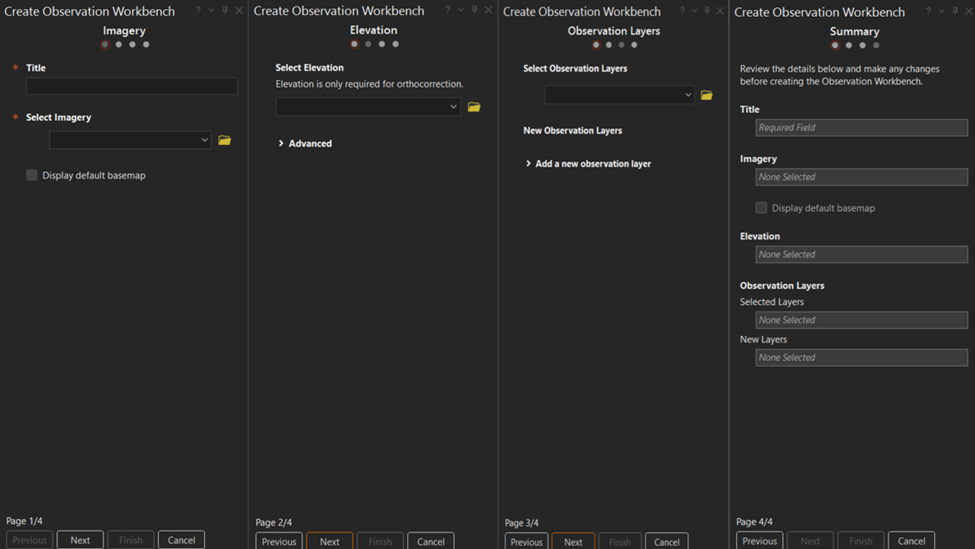Open help icon in Observation Layers pane title bar
This screenshot has height=549, width=975.
pyautogui.click(x=682, y=11)
